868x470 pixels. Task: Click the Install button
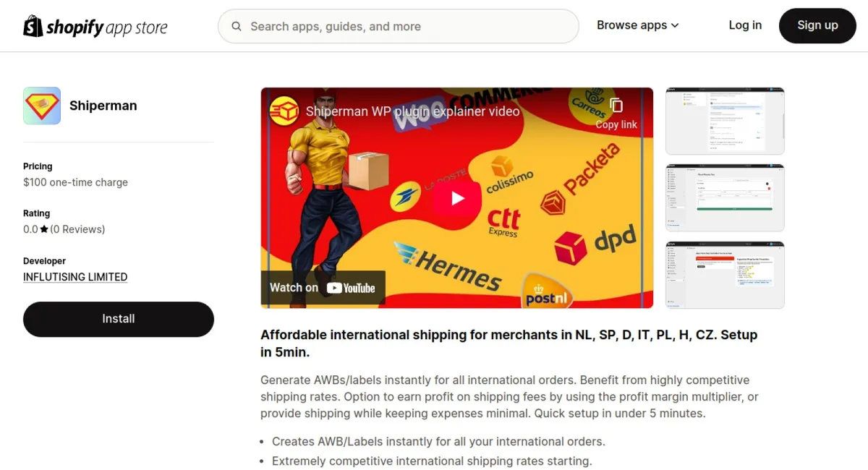[x=119, y=319]
